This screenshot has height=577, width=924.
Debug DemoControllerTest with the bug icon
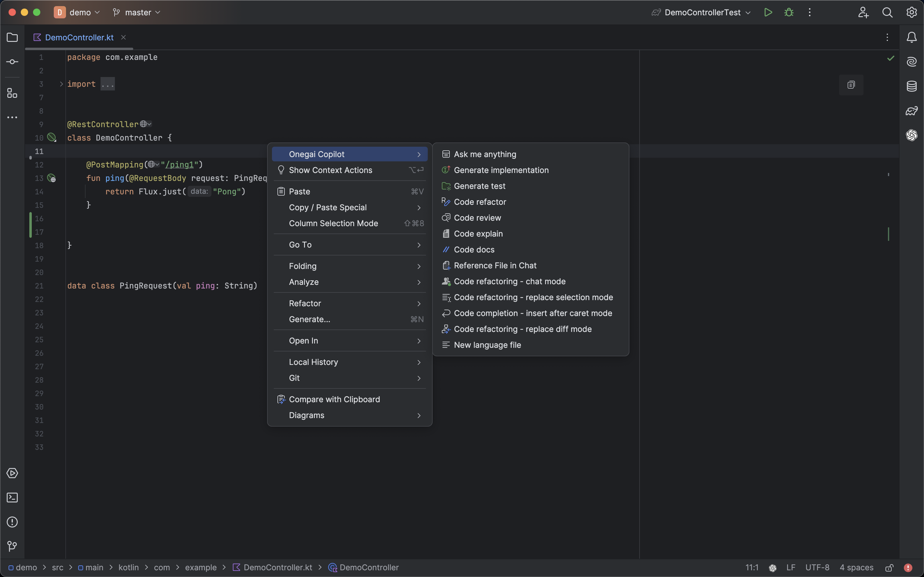[x=789, y=12]
